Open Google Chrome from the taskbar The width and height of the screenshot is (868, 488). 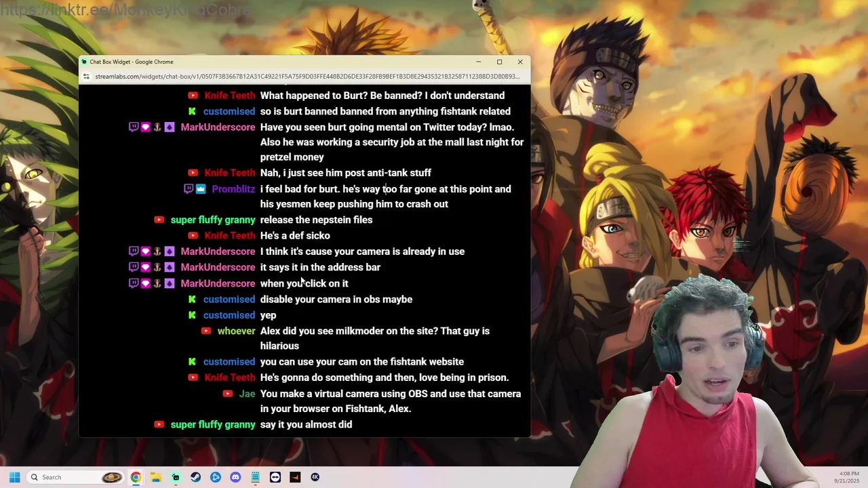(136, 477)
